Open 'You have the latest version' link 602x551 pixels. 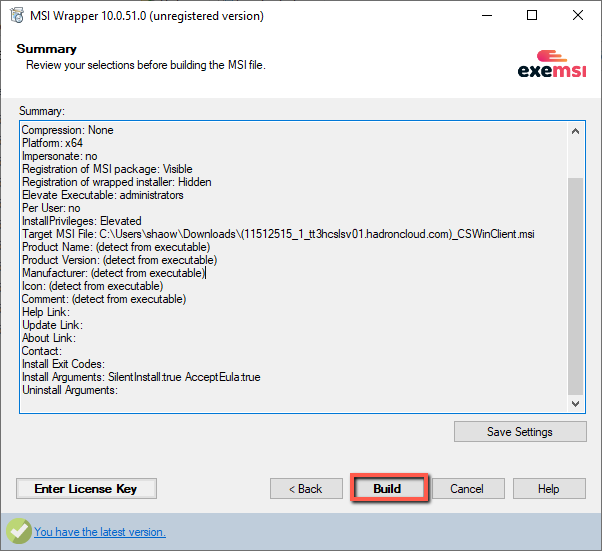coord(100,532)
